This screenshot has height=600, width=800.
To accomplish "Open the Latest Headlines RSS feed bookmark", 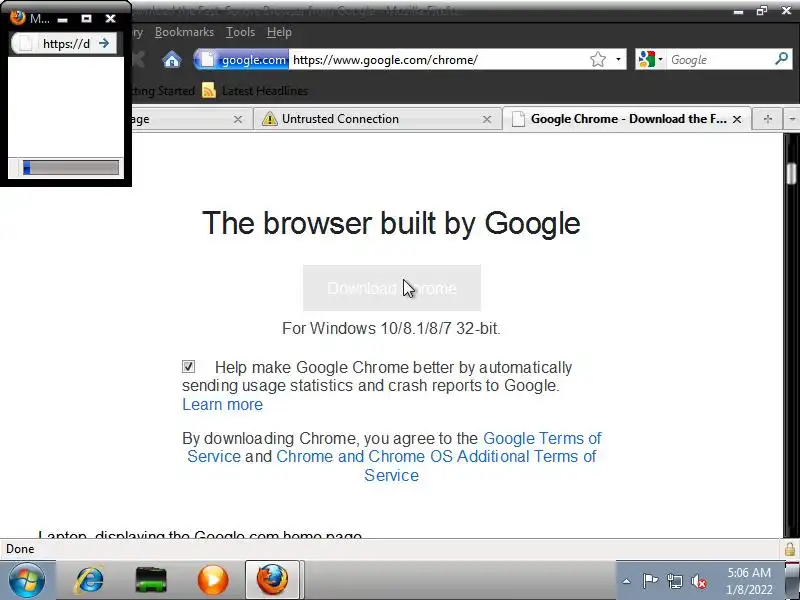I will coord(255,91).
